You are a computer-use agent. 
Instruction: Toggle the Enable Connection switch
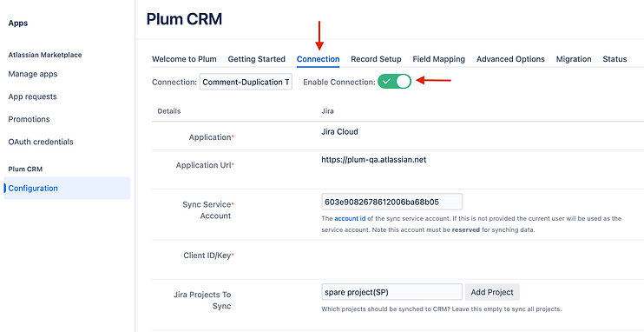click(395, 82)
